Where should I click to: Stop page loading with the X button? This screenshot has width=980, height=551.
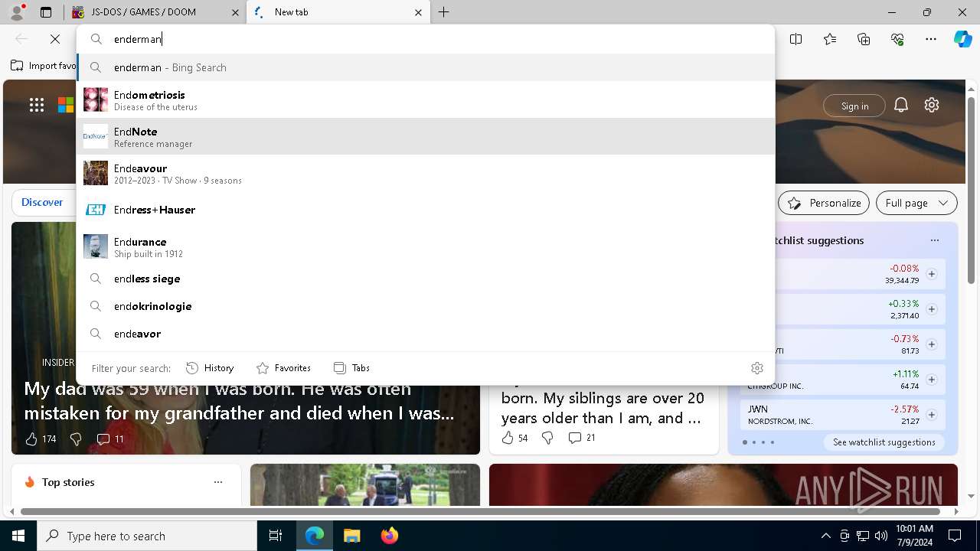tap(55, 39)
